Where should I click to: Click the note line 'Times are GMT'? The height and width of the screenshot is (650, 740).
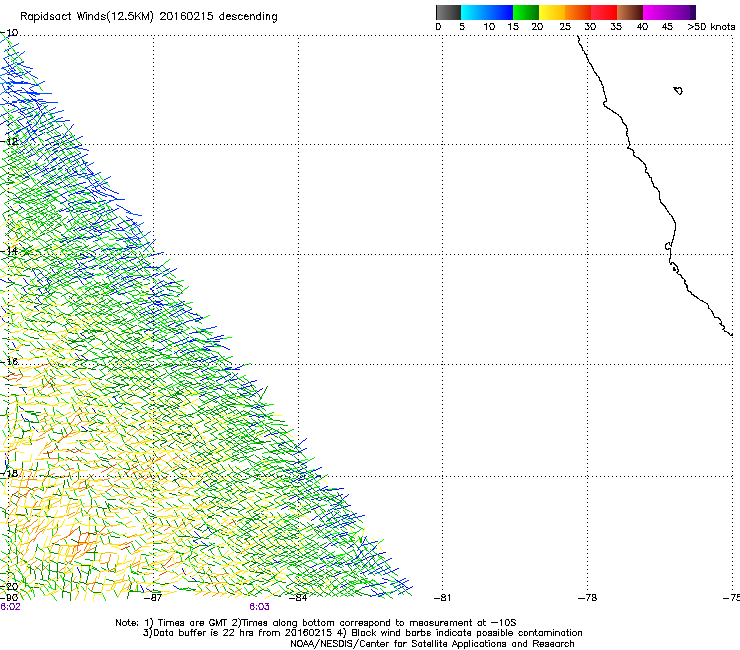[194, 623]
